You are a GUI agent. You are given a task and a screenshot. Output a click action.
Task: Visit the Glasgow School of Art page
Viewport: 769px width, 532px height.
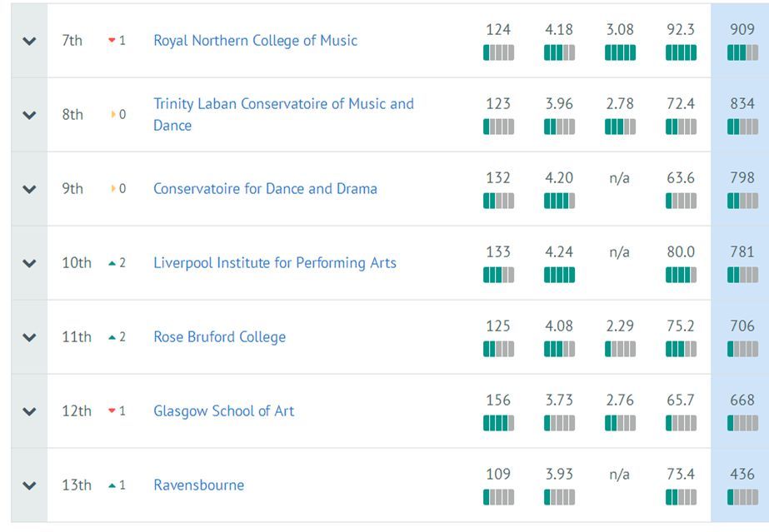click(x=223, y=411)
